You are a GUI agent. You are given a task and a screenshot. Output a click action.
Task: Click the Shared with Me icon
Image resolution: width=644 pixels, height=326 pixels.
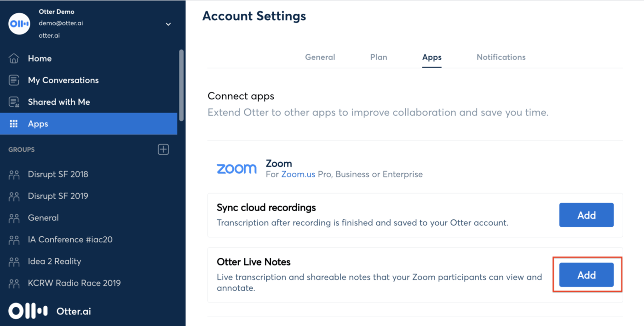tap(13, 102)
